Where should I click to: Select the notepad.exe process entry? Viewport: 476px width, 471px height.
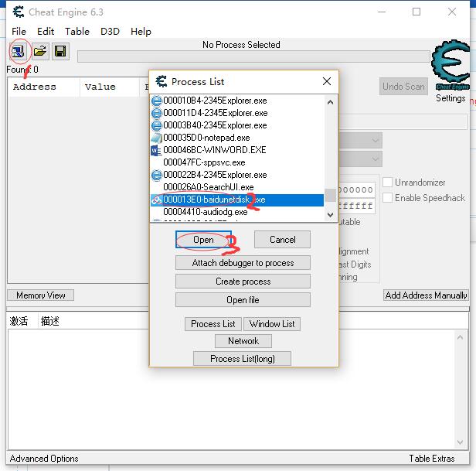click(x=206, y=138)
